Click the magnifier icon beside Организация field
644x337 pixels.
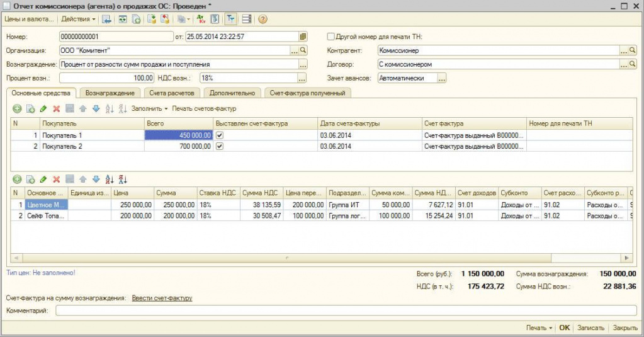tap(303, 50)
